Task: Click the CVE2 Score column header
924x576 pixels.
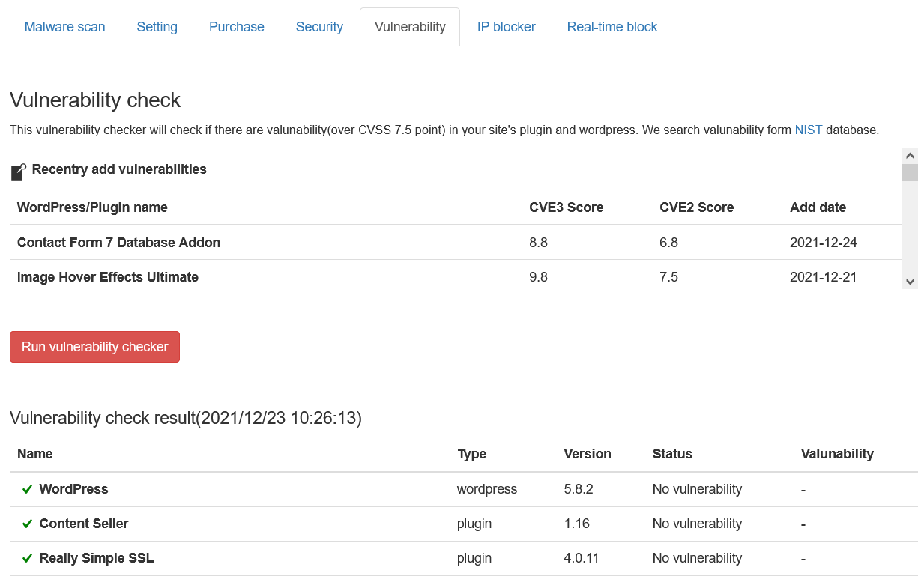Action: pos(696,207)
